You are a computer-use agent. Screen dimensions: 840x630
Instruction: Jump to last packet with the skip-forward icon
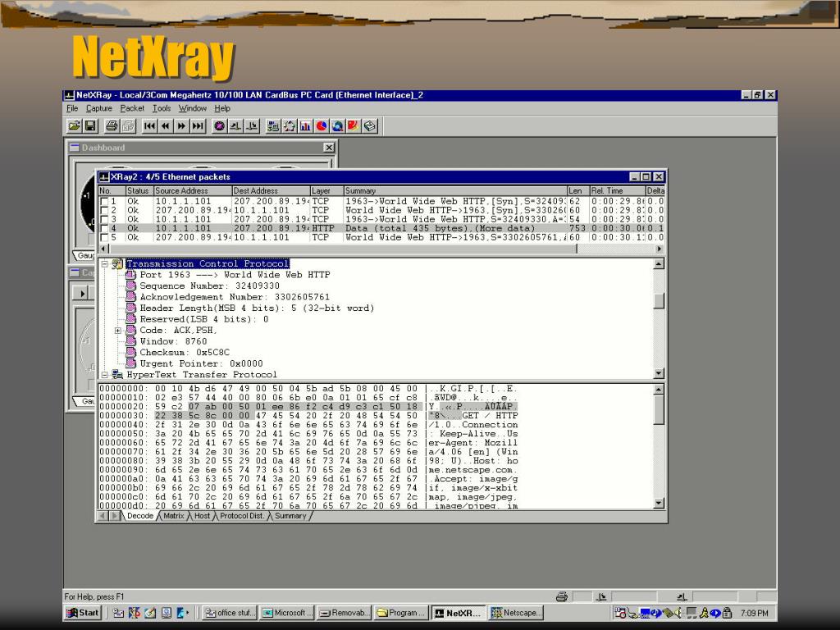coord(198,126)
